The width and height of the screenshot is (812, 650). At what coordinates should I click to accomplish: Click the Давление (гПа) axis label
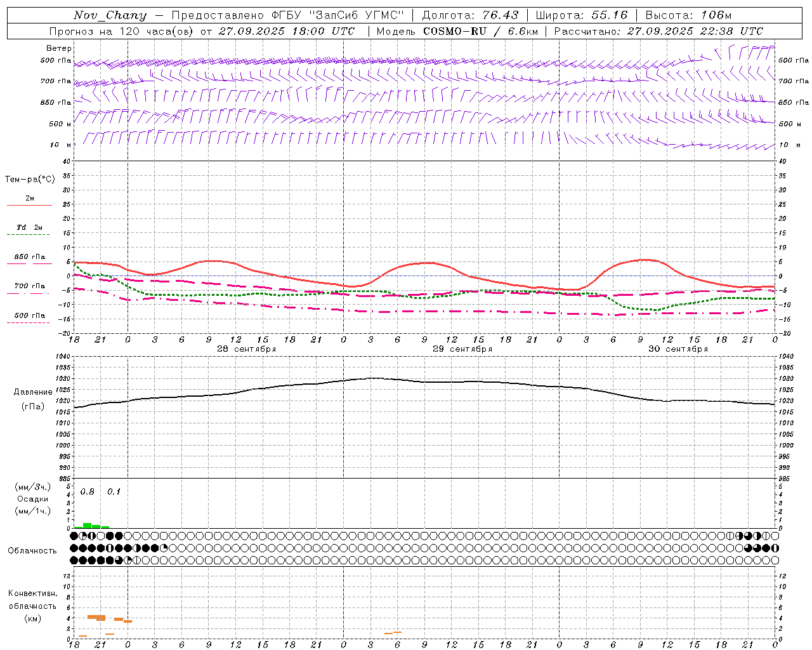pos(33,399)
